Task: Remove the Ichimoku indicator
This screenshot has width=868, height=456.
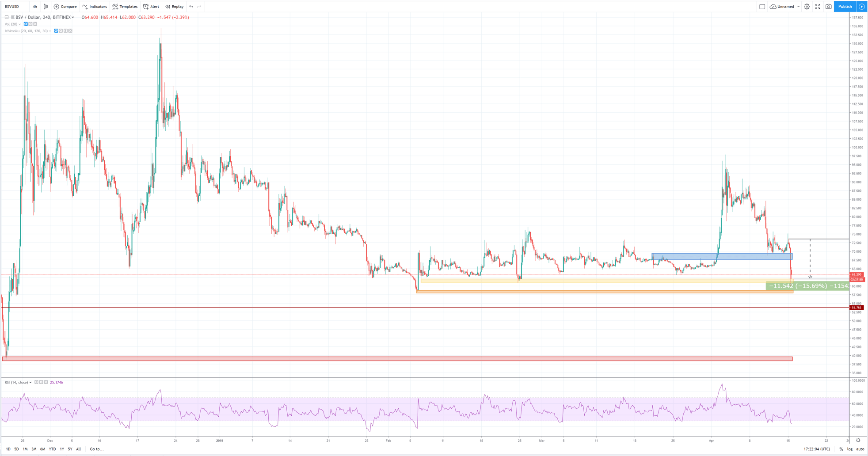Action: click(x=70, y=31)
